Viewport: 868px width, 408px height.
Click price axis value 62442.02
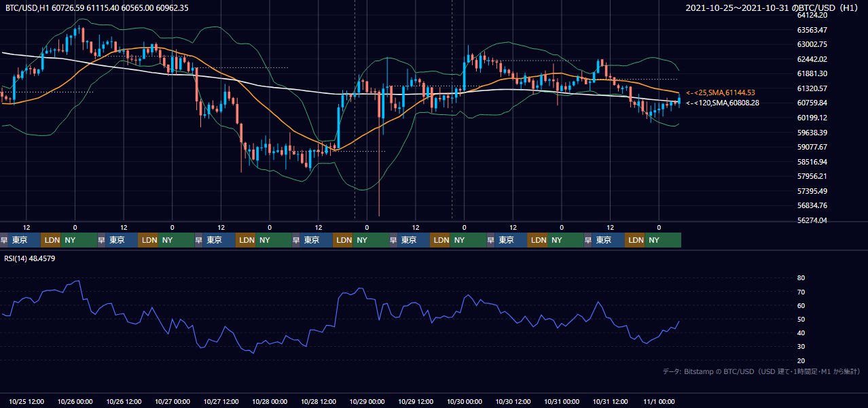pos(812,59)
